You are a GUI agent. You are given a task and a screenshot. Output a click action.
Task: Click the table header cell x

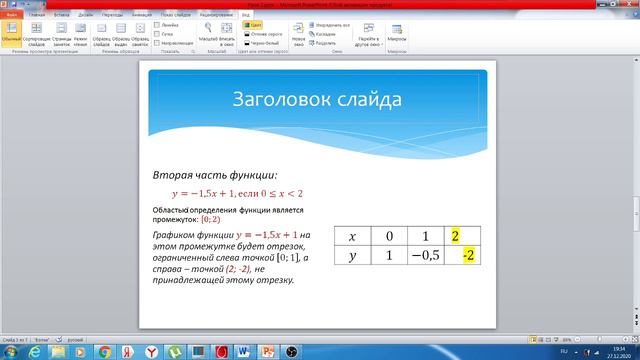click(x=352, y=236)
